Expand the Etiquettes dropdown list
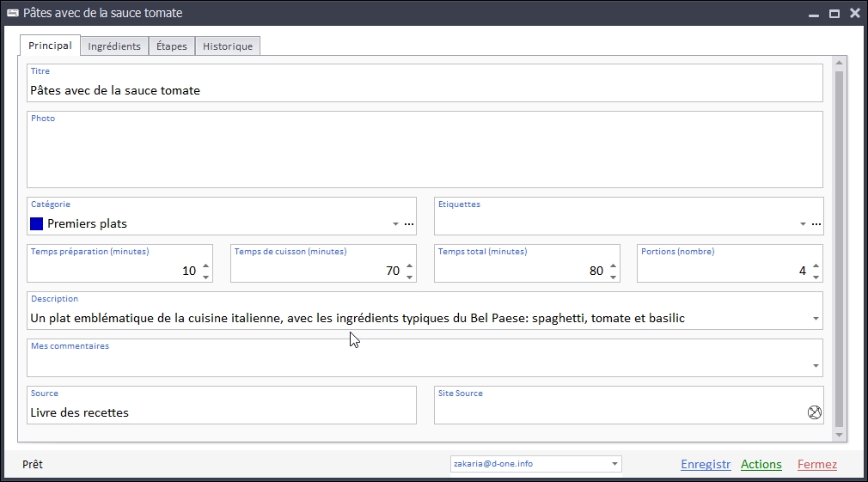The height and width of the screenshot is (482, 868). click(803, 224)
